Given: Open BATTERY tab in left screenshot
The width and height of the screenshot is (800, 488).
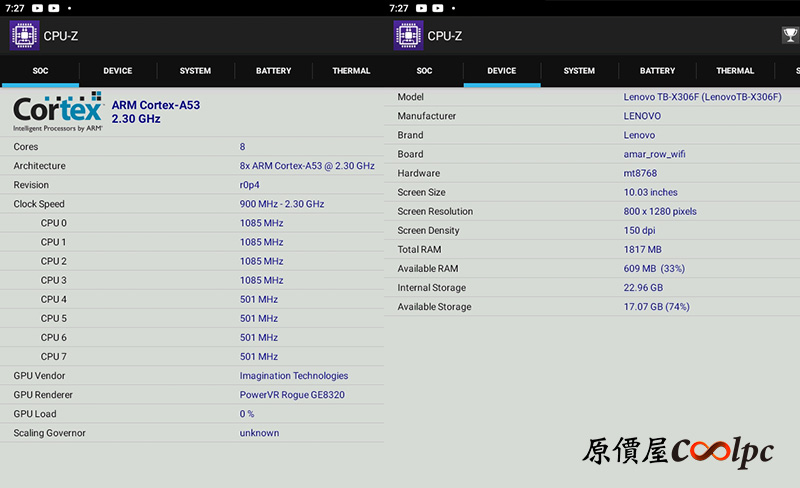Looking at the screenshot, I should click(273, 71).
